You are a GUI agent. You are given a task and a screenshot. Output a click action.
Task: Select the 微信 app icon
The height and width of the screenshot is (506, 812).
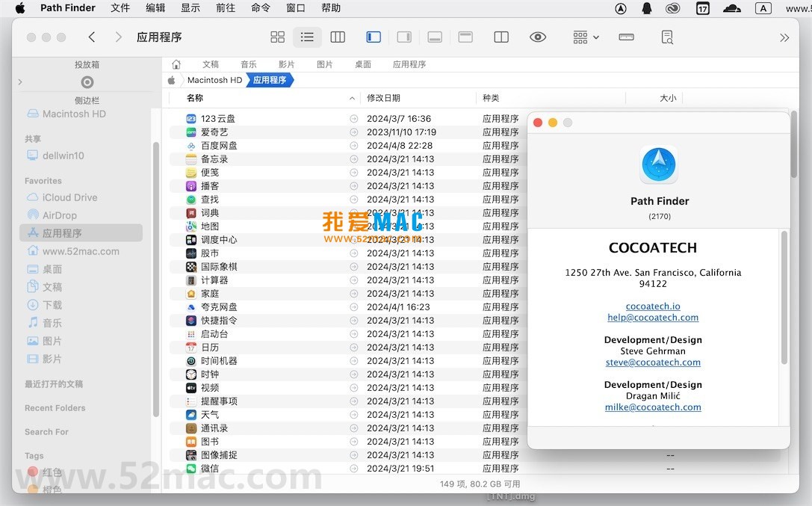coord(191,469)
